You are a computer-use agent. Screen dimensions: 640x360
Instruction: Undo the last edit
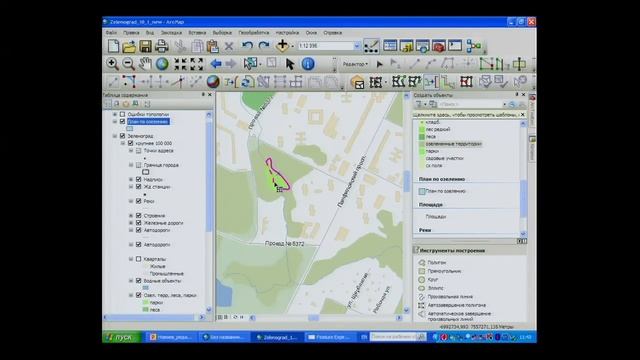(247, 46)
